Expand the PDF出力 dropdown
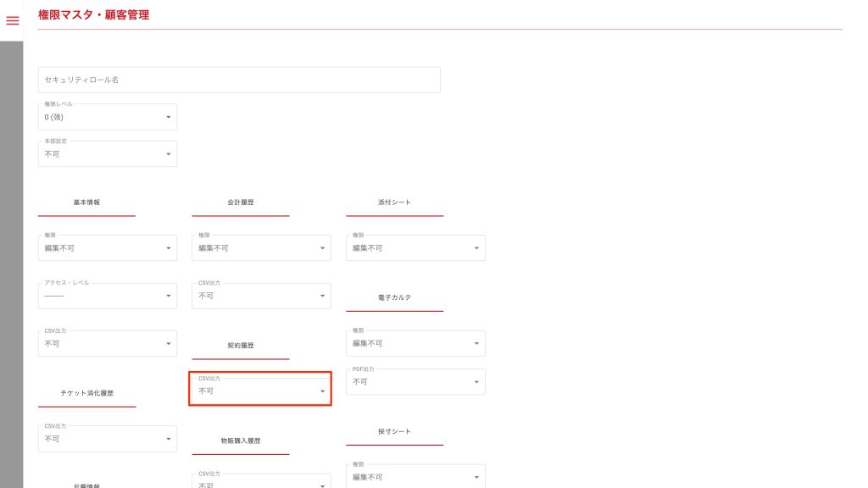The image size is (868, 488). 415,381
